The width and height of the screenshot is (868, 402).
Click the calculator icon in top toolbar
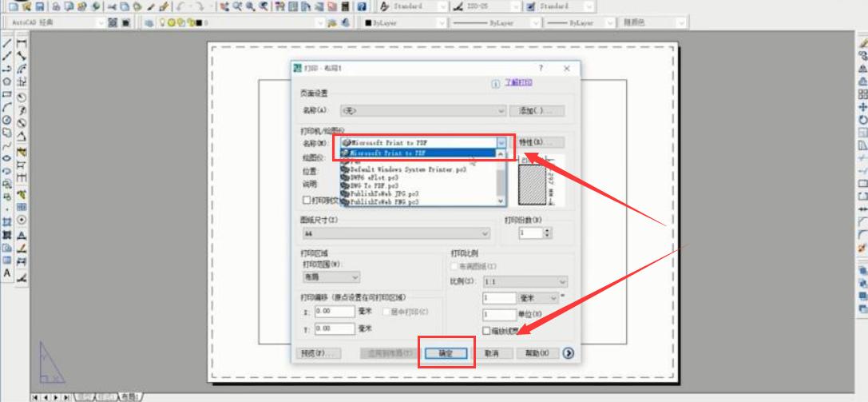tap(346, 6)
